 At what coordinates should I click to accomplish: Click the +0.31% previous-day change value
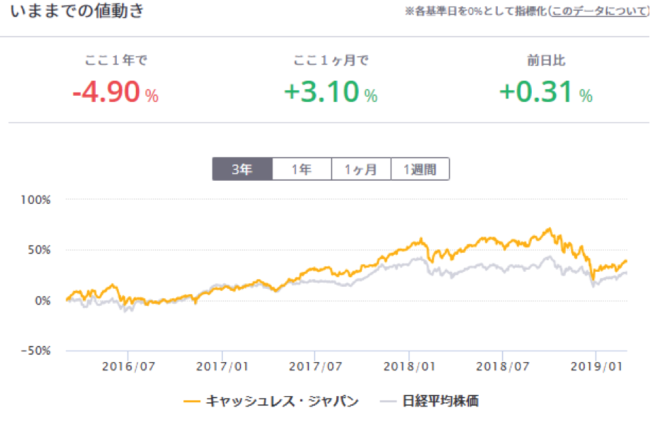point(545,93)
